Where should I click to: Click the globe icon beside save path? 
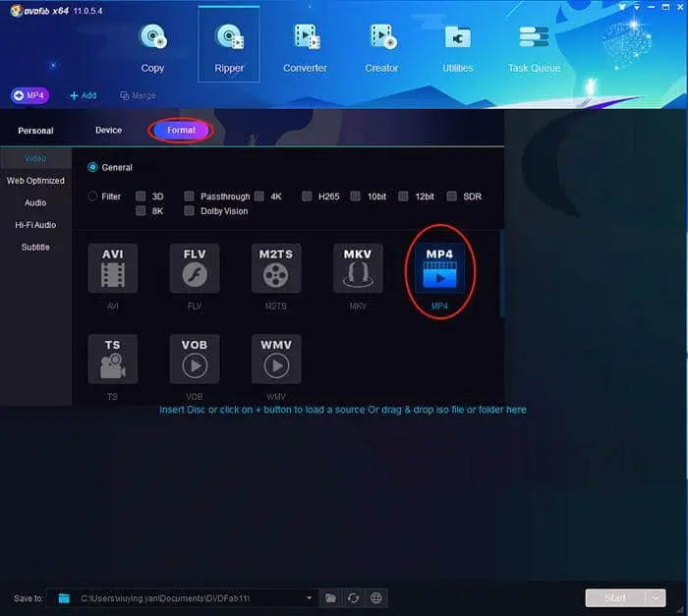click(376, 598)
